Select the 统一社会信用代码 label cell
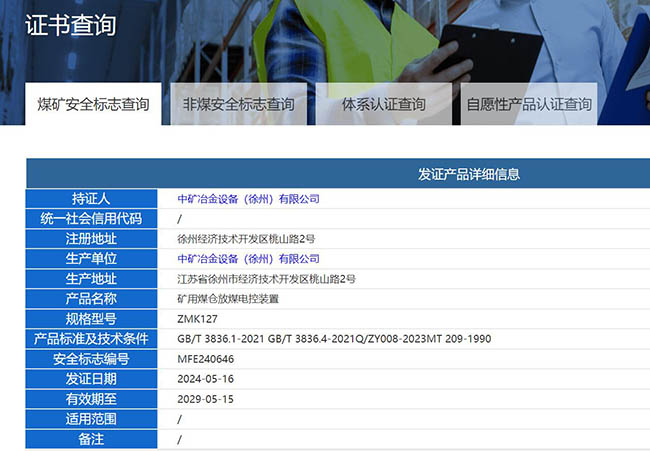This screenshot has height=451, width=650. (91, 218)
